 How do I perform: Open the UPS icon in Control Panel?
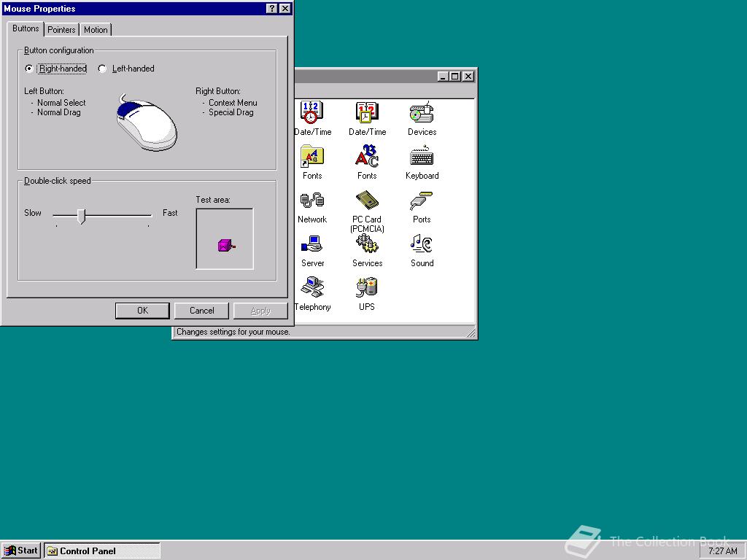click(367, 287)
